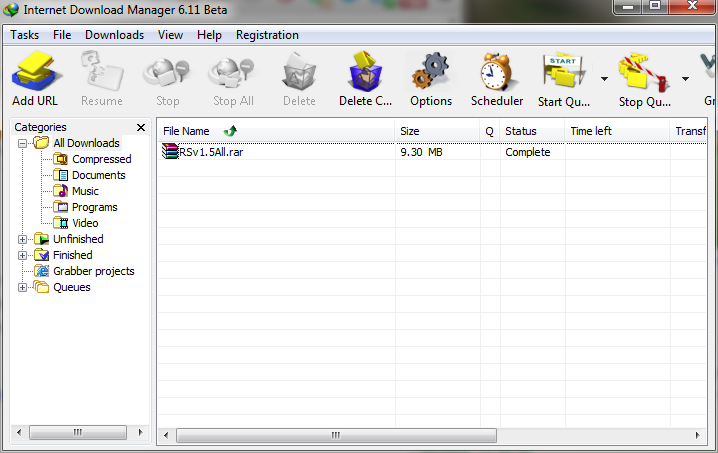Select the All Downloads category
Image resolution: width=718 pixels, height=453 pixels.
[x=86, y=143]
